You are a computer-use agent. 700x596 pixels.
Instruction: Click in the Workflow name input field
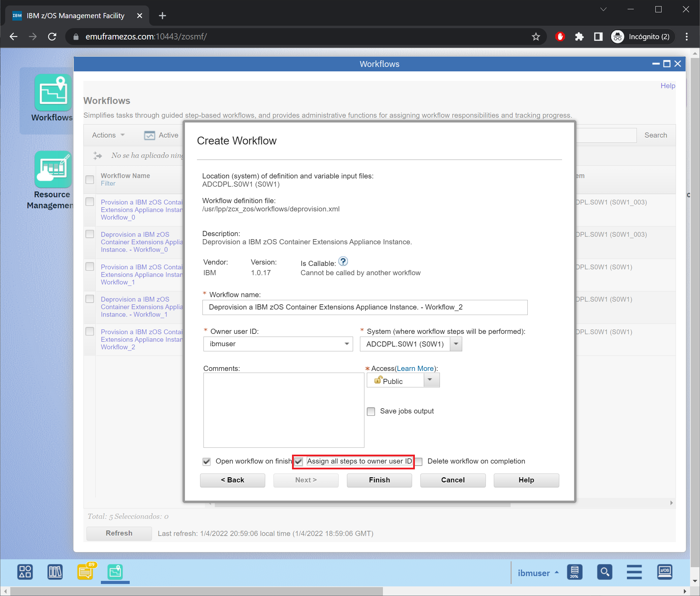[365, 307]
